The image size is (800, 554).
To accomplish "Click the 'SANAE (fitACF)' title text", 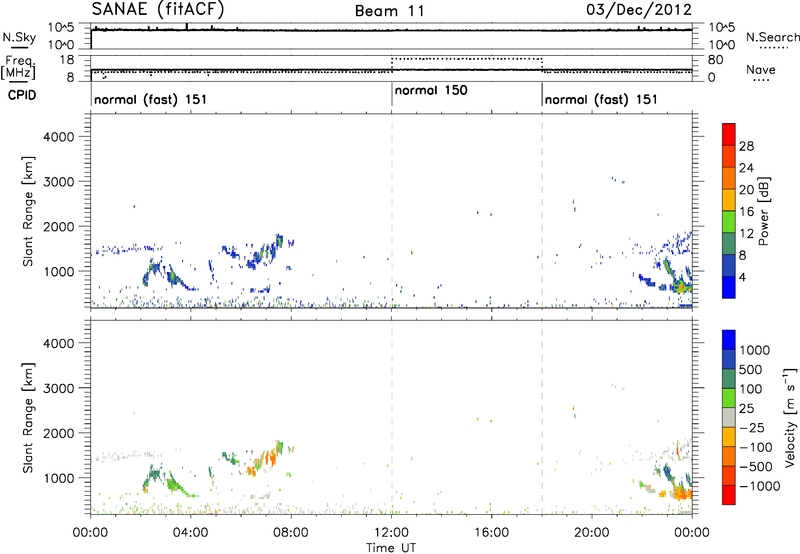I will 158,9.
